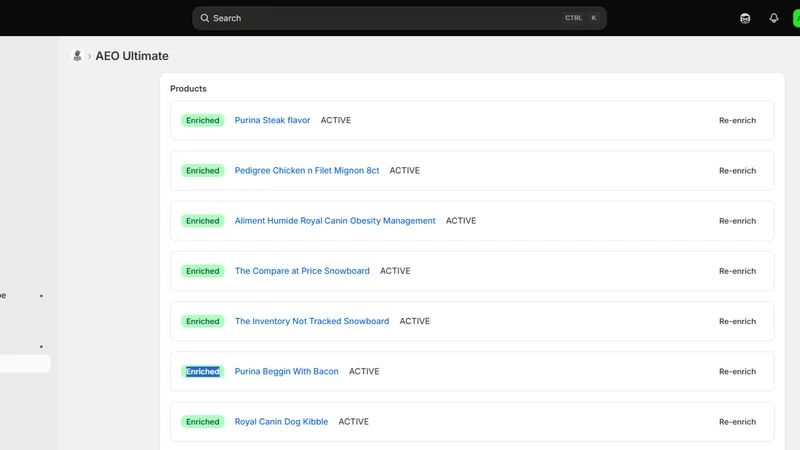Viewport: 800px width, 450px height.
Task: Open Purina Steak flavor product
Action: tap(272, 120)
